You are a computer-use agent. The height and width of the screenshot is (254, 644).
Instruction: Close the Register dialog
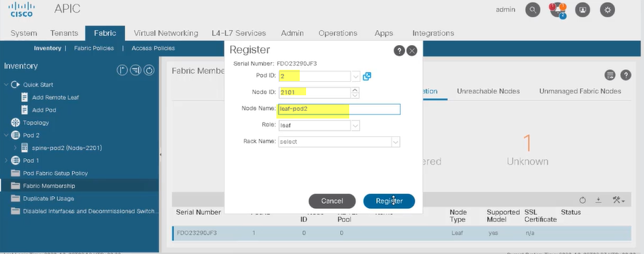click(x=411, y=50)
